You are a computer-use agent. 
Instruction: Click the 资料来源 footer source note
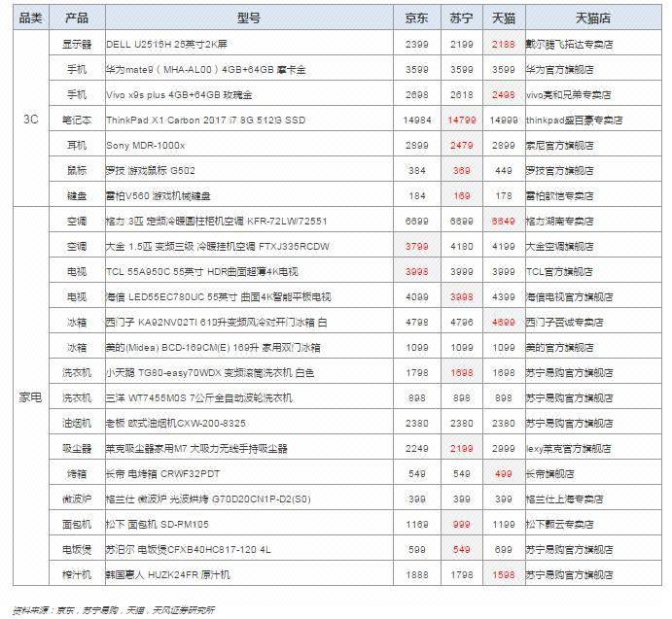click(114, 609)
